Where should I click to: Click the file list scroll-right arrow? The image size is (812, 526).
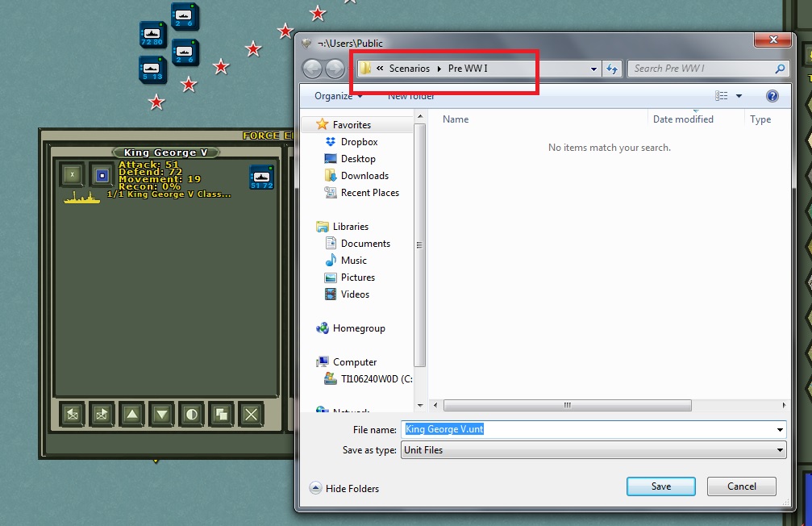coord(784,405)
